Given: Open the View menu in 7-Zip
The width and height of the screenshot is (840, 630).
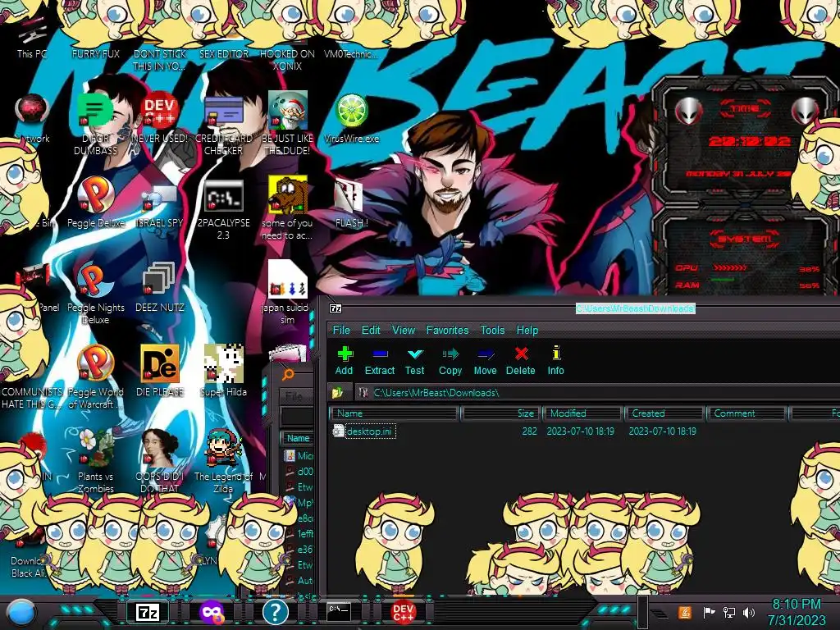Looking at the screenshot, I should pos(404,330).
